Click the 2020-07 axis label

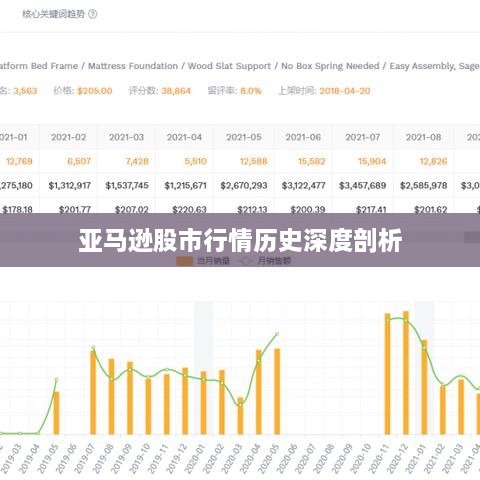tap(305, 458)
